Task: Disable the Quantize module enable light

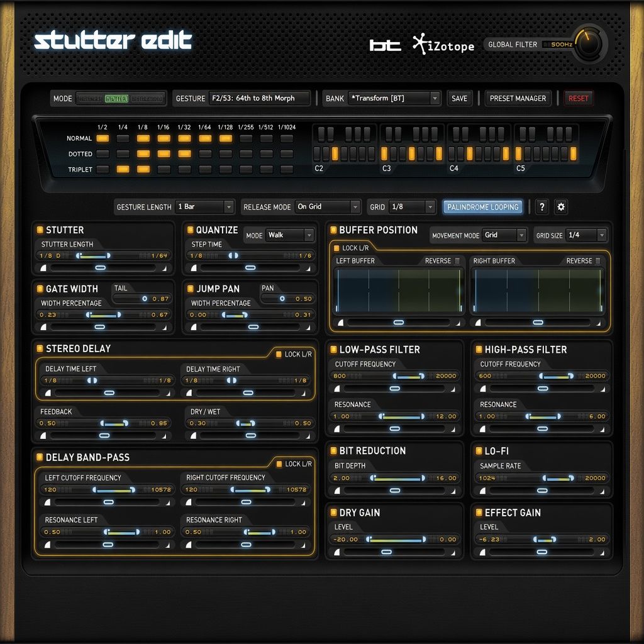Action: [190, 230]
